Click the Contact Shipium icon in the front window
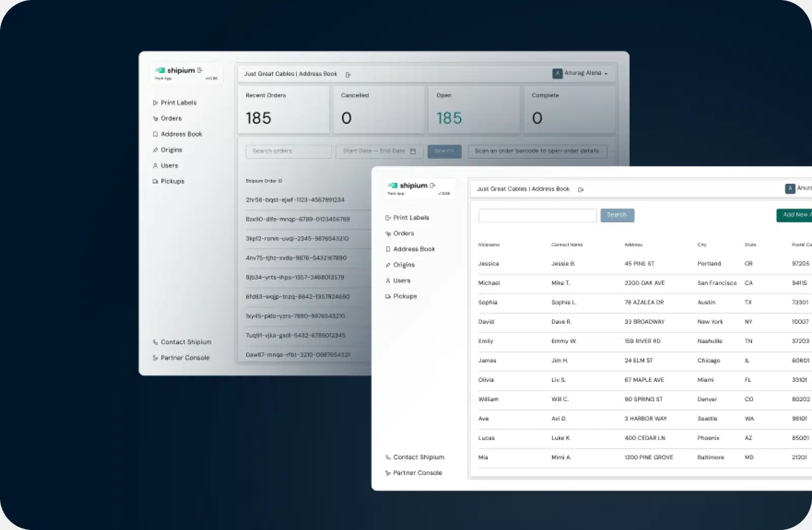The height and width of the screenshot is (530, 812). click(x=388, y=457)
